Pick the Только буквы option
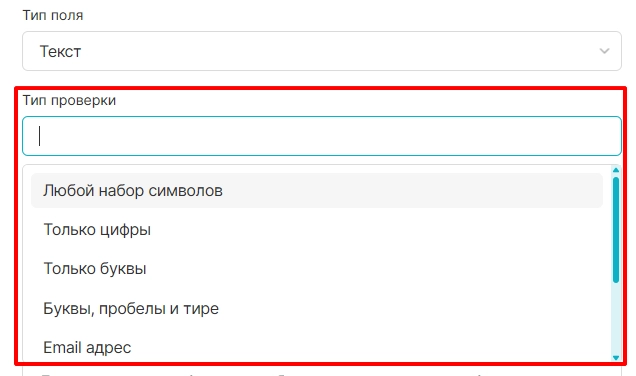636x376 pixels. [317, 269]
